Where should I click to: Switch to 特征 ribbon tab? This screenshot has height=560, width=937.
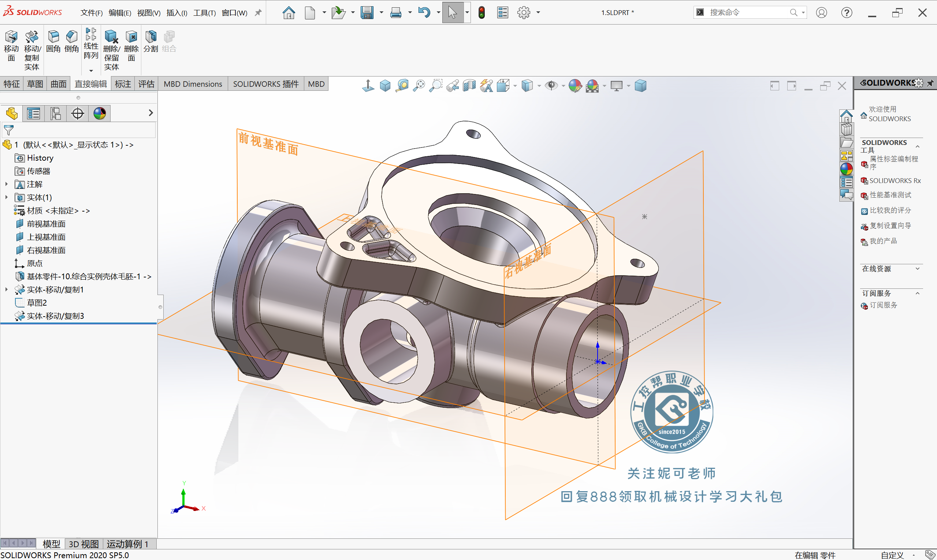point(11,84)
